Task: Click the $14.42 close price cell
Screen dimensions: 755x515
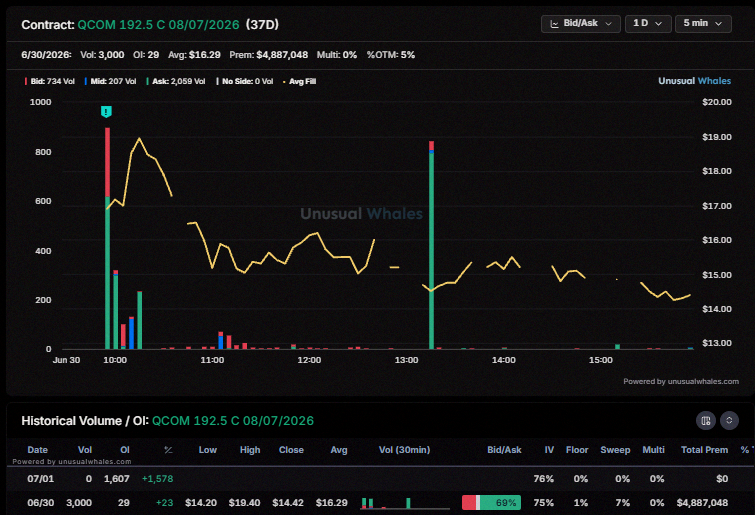Action: tap(288, 503)
